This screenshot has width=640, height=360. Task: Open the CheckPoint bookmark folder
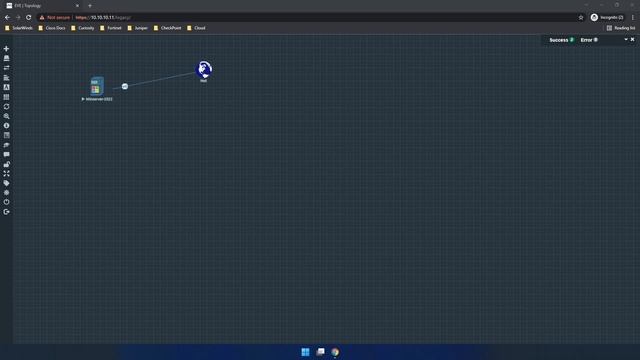pyautogui.click(x=167, y=28)
